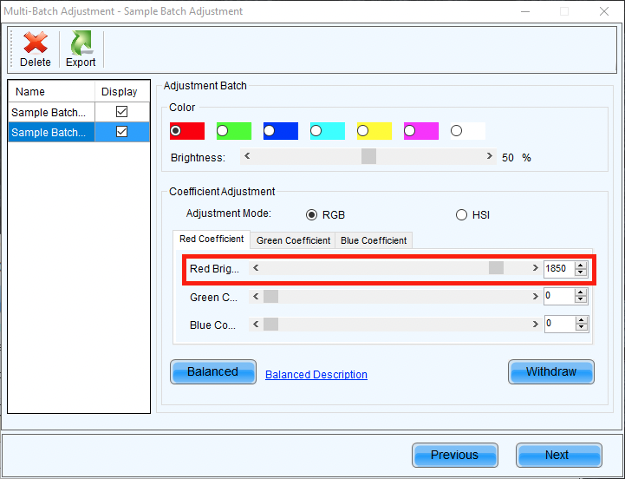
Task: Click the Withdraw button
Action: click(x=551, y=372)
